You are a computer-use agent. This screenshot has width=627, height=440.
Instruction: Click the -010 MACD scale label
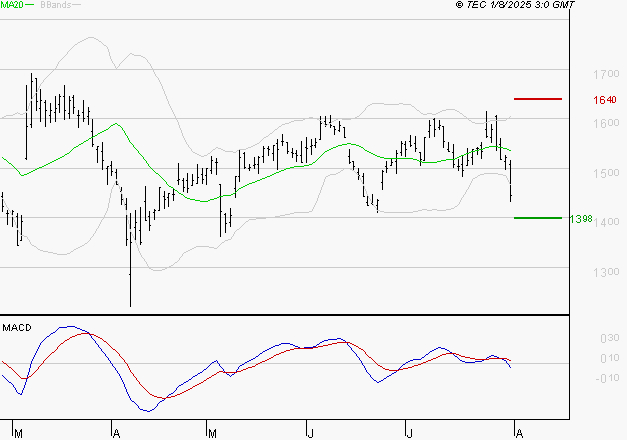(x=607, y=378)
